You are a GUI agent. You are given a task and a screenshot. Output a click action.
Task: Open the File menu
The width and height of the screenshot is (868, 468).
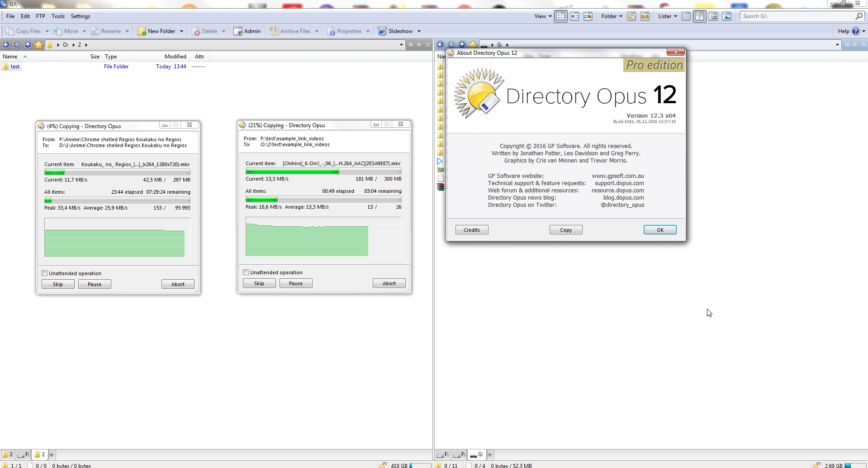(x=10, y=16)
